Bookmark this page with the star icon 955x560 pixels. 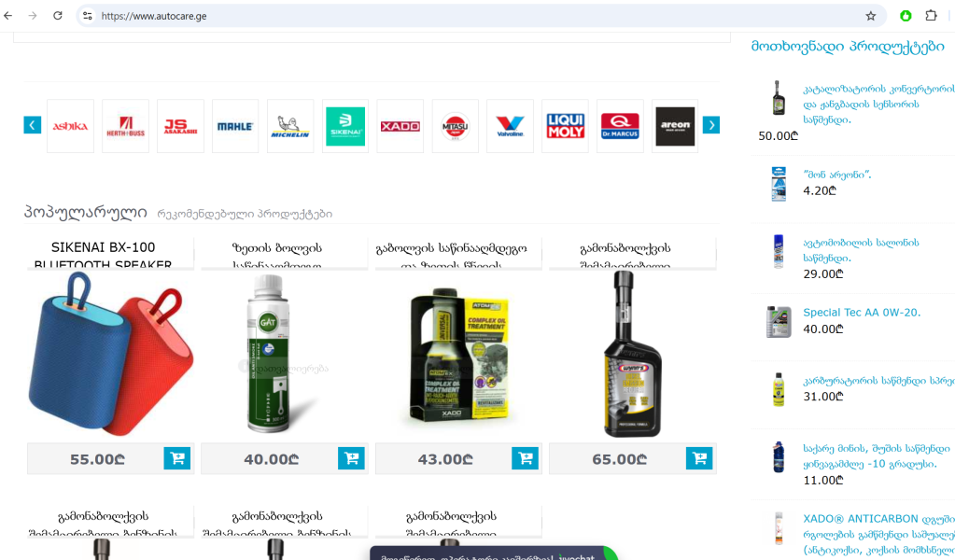point(871,16)
